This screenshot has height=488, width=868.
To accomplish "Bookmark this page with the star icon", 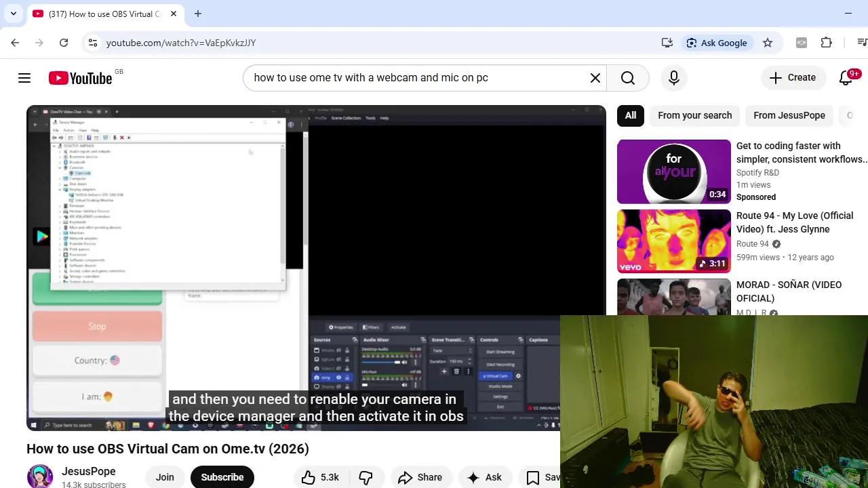I will 768,43.
